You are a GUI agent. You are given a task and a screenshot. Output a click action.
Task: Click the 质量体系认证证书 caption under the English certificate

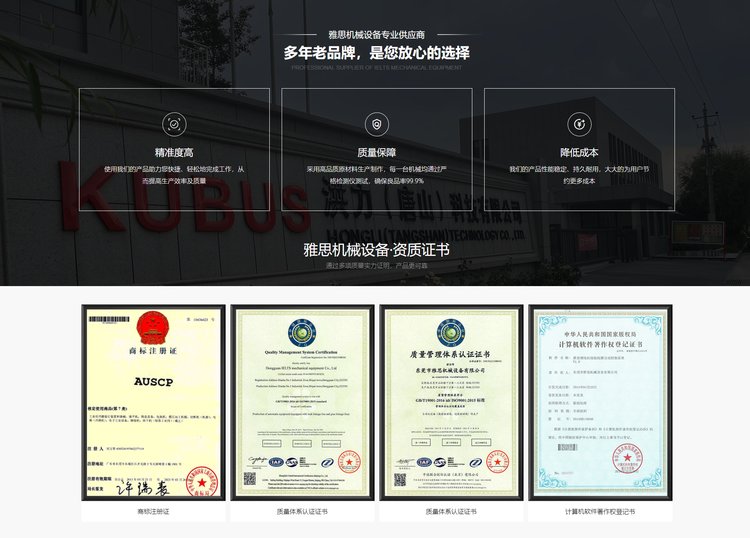click(302, 511)
